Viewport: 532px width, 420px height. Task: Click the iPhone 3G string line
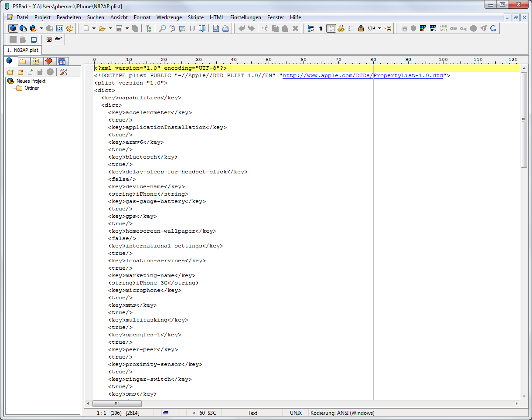(153, 283)
